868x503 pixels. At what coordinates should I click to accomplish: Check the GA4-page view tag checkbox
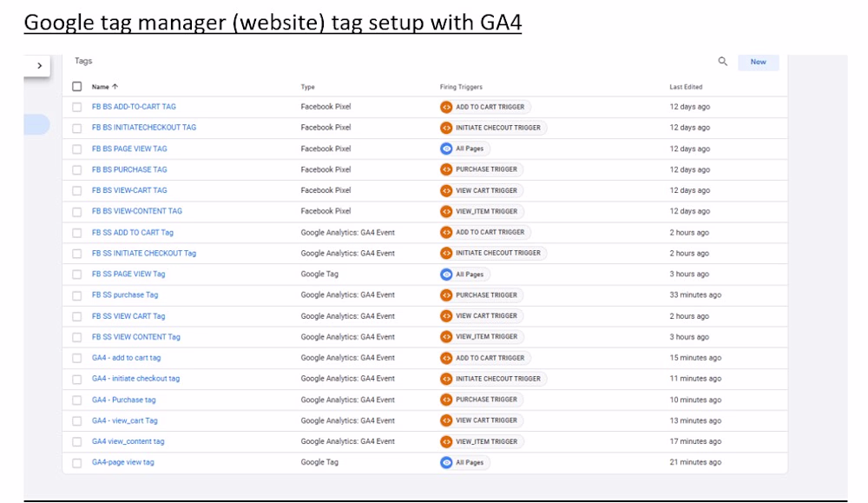point(77,462)
